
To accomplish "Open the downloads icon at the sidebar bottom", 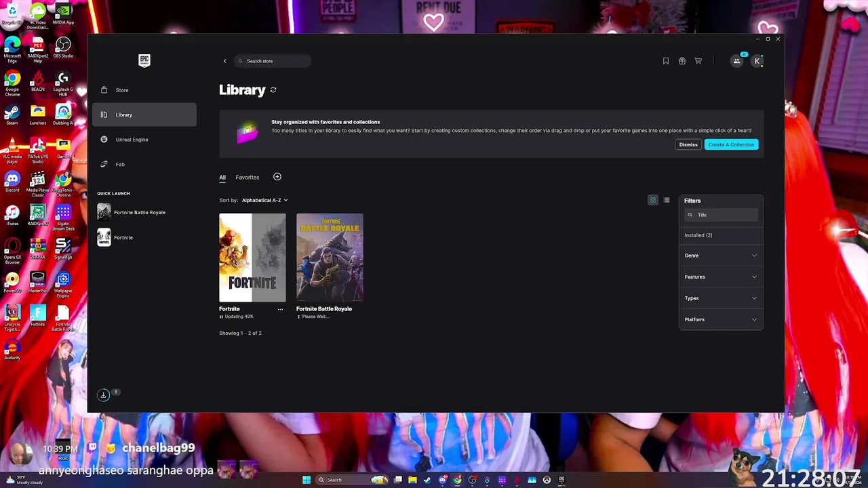I will [x=104, y=394].
